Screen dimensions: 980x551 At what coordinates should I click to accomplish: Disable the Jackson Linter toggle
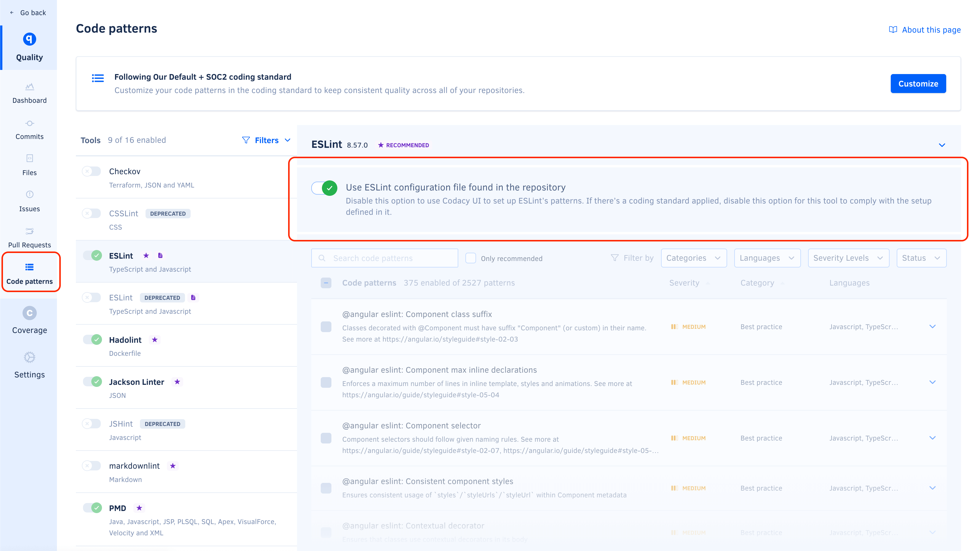click(92, 382)
